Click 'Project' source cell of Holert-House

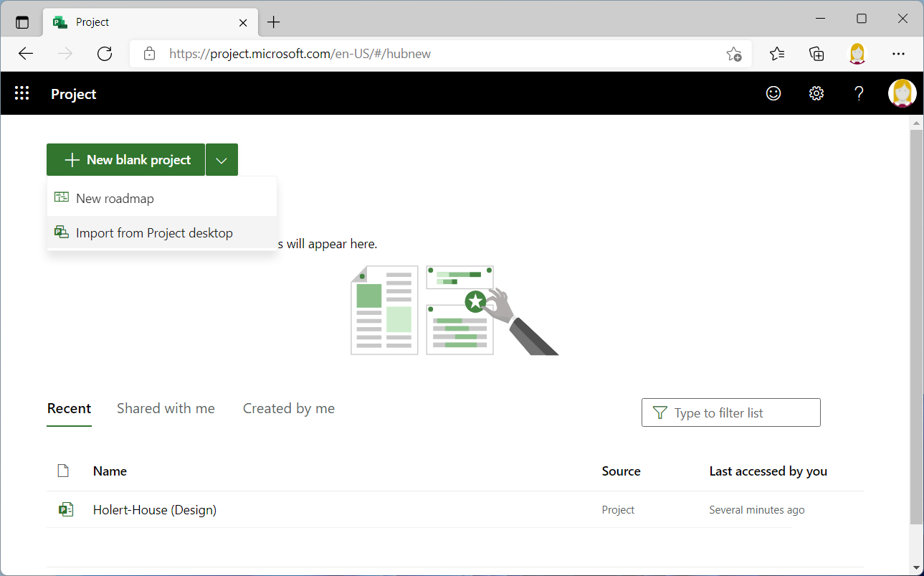point(618,510)
